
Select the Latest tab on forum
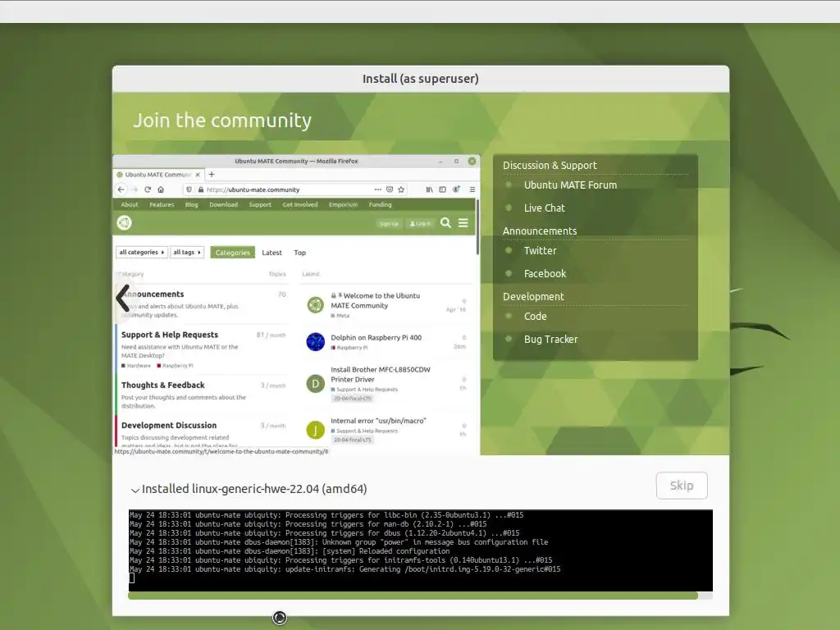tap(272, 253)
